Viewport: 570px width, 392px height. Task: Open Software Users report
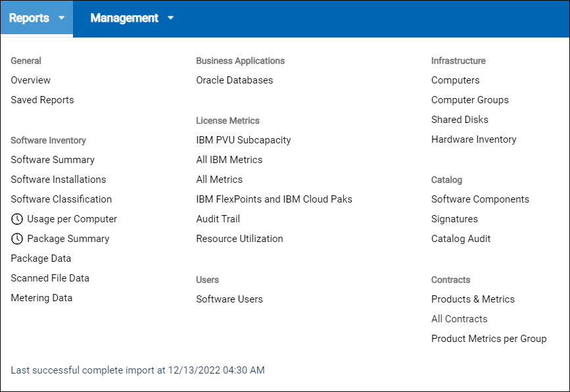pos(229,299)
